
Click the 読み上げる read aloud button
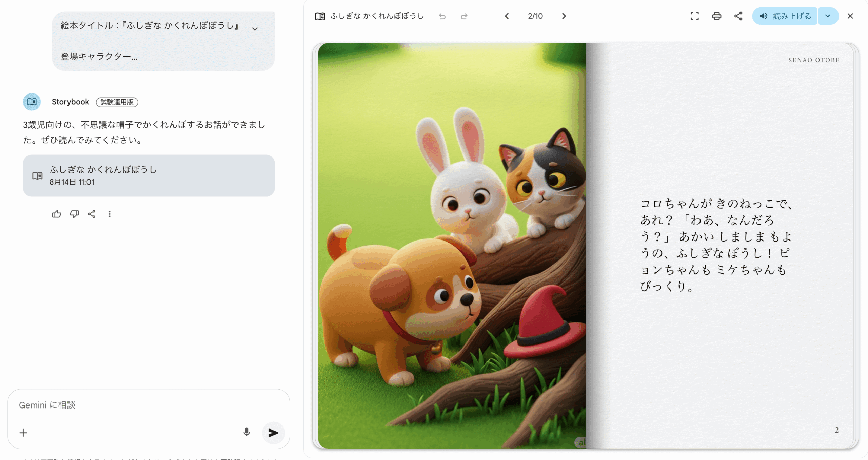(785, 16)
